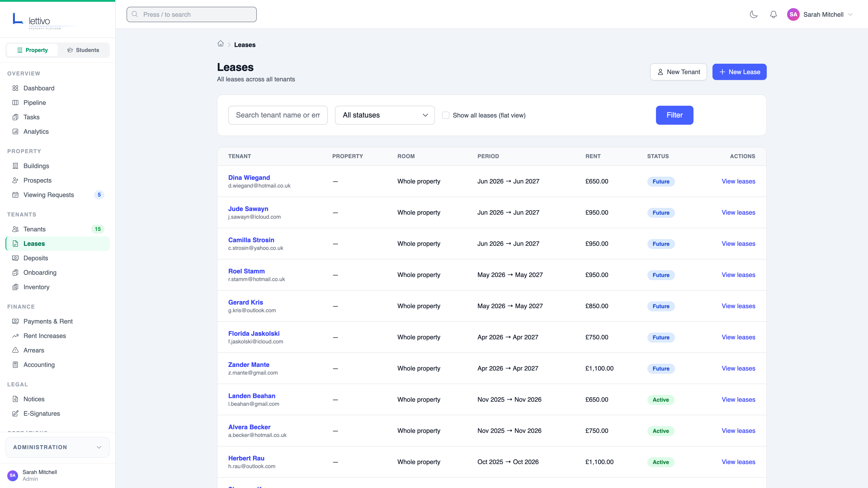Open E-Signatures via the pen icon
The image size is (868, 488).
click(x=16, y=413)
